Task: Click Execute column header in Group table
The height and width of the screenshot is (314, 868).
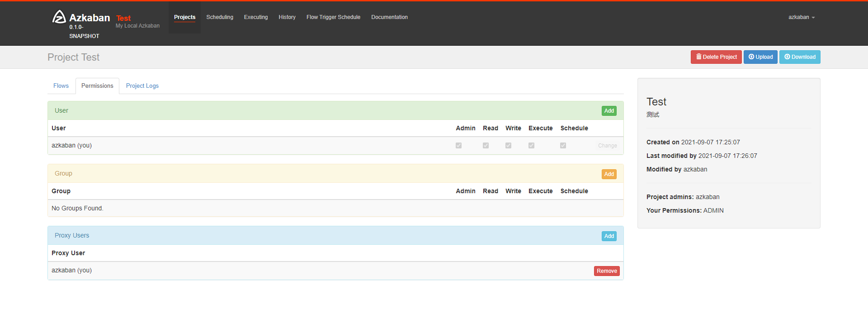Action: [x=541, y=191]
